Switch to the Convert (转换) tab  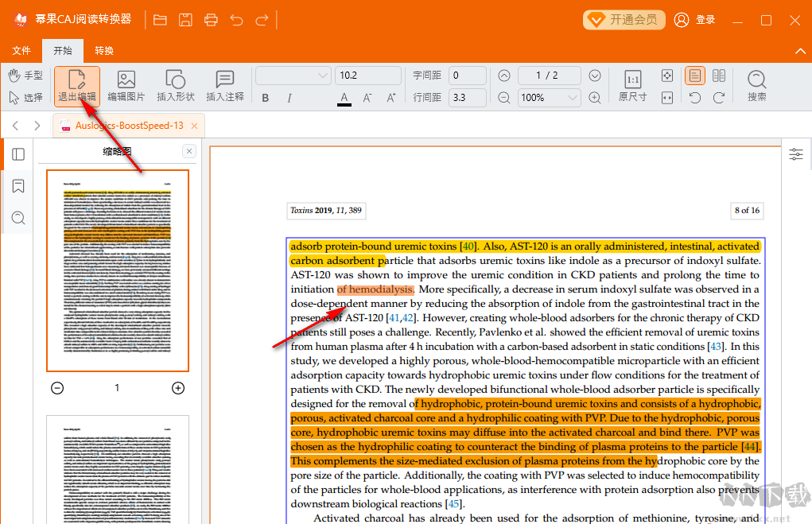(104, 51)
